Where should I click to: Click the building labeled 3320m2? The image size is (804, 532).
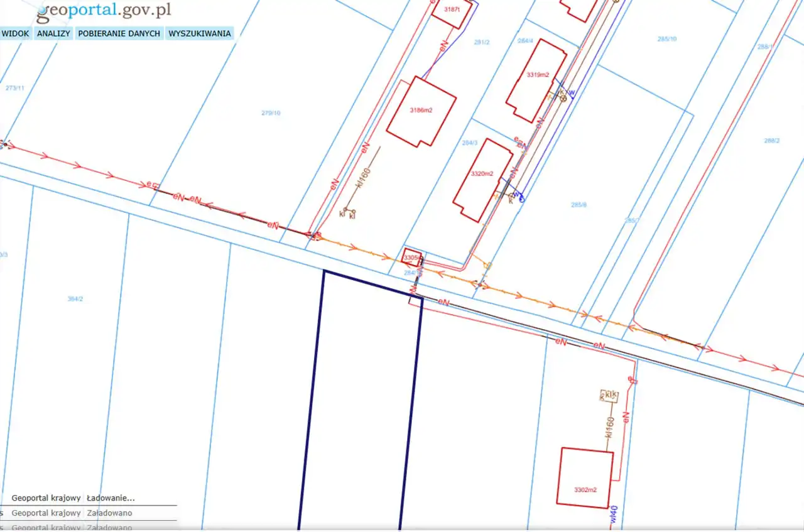coord(482,180)
